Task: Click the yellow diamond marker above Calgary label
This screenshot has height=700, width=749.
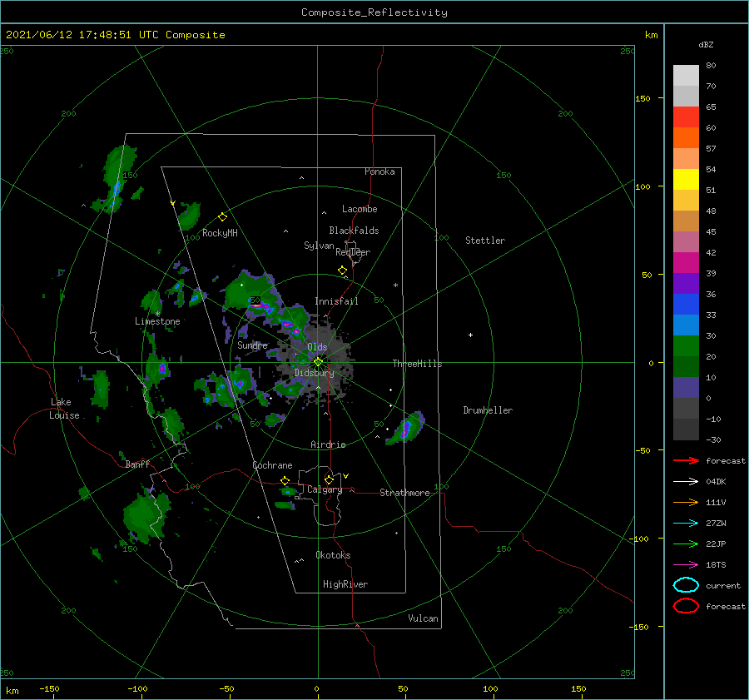Action: [329, 479]
